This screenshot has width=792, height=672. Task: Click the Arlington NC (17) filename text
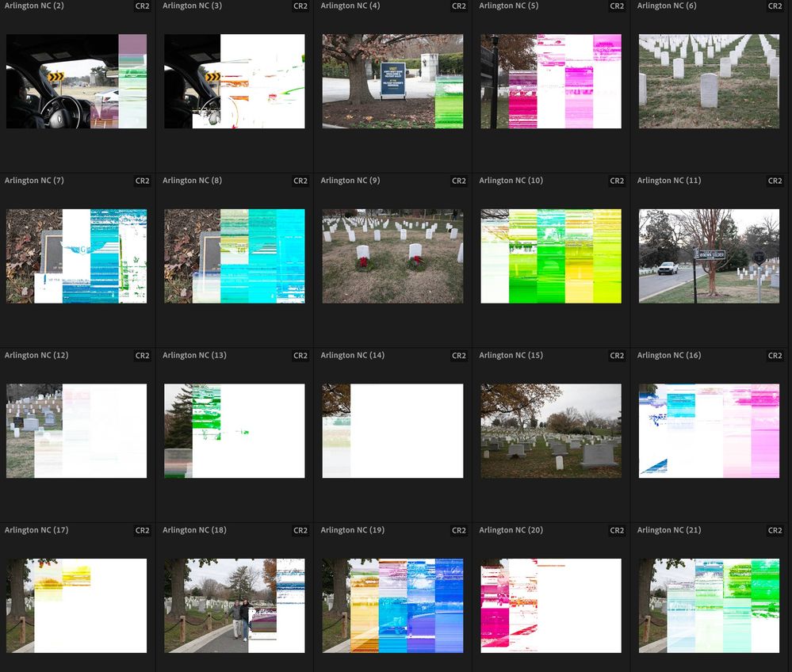tap(36, 530)
